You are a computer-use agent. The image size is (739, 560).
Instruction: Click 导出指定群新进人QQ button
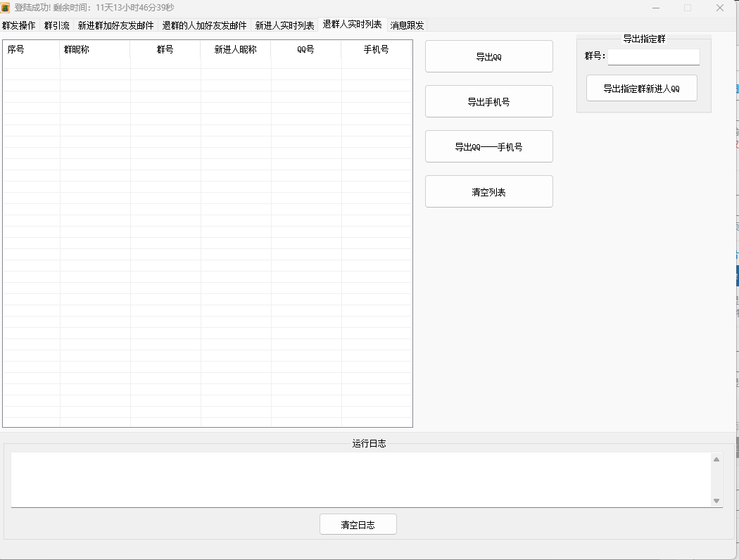(x=641, y=87)
